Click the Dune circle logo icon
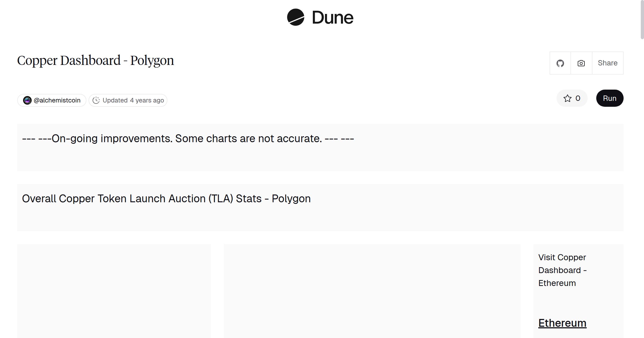The width and height of the screenshot is (644, 338). click(x=295, y=17)
